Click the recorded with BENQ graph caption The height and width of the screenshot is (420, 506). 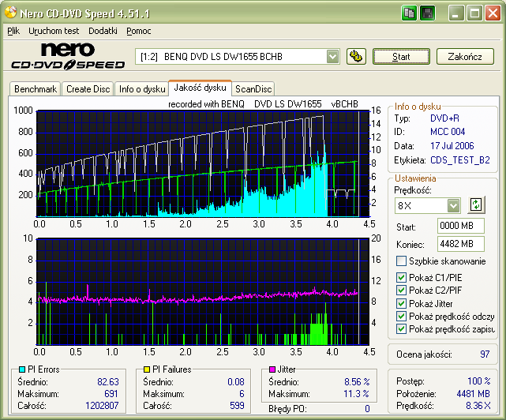pos(263,104)
